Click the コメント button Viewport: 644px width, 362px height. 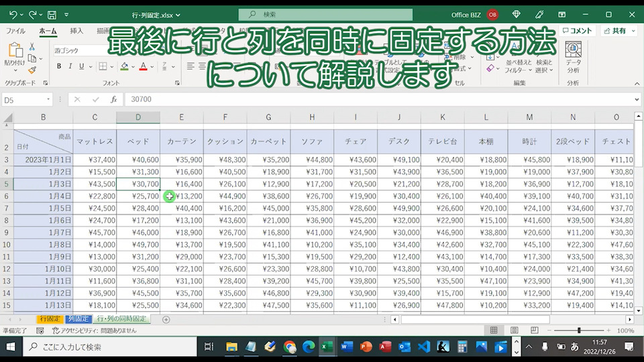click(577, 31)
